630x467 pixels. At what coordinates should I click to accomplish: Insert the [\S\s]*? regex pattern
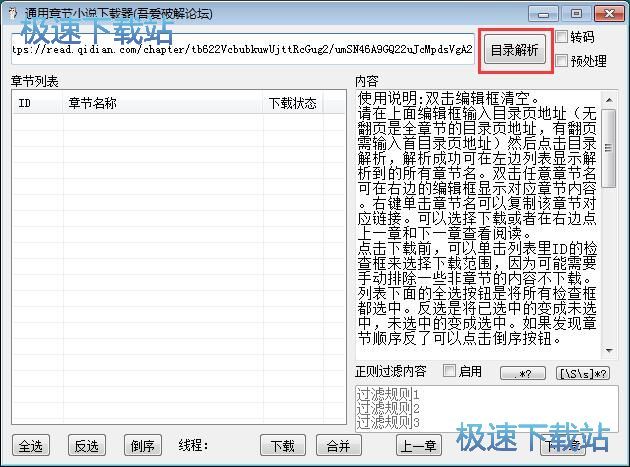583,373
